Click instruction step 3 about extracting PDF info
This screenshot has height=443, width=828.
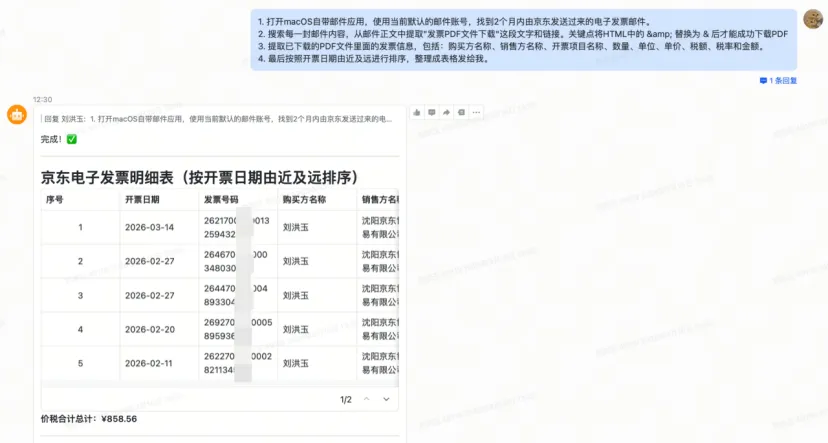[511, 46]
